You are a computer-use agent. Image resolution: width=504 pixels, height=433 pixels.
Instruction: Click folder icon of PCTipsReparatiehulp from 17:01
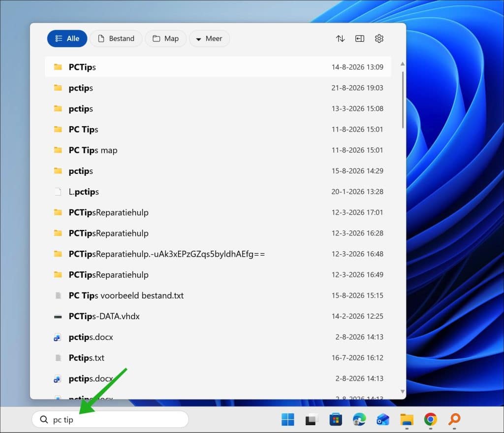[58, 212]
